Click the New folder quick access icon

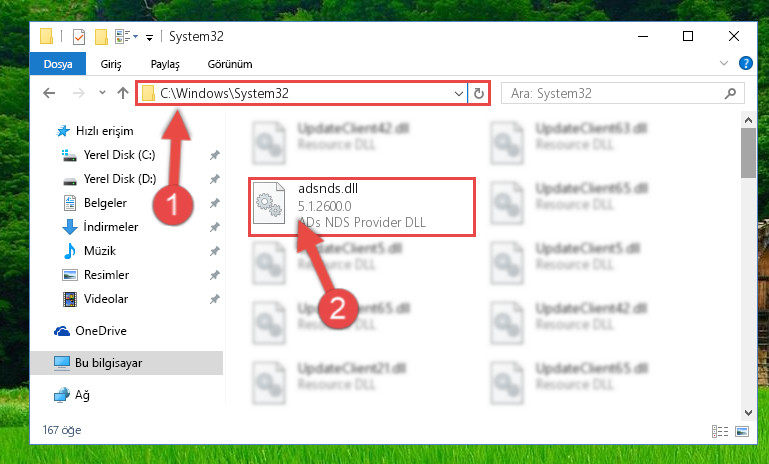tap(101, 37)
